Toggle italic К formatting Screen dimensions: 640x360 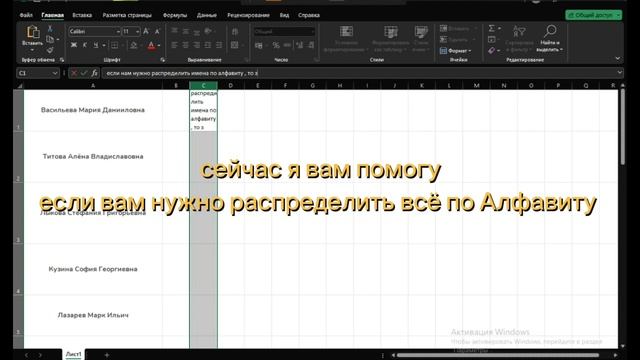coord(84,45)
